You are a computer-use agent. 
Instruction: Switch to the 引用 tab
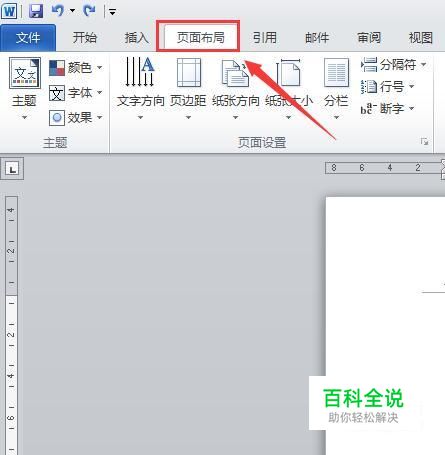[x=264, y=37]
